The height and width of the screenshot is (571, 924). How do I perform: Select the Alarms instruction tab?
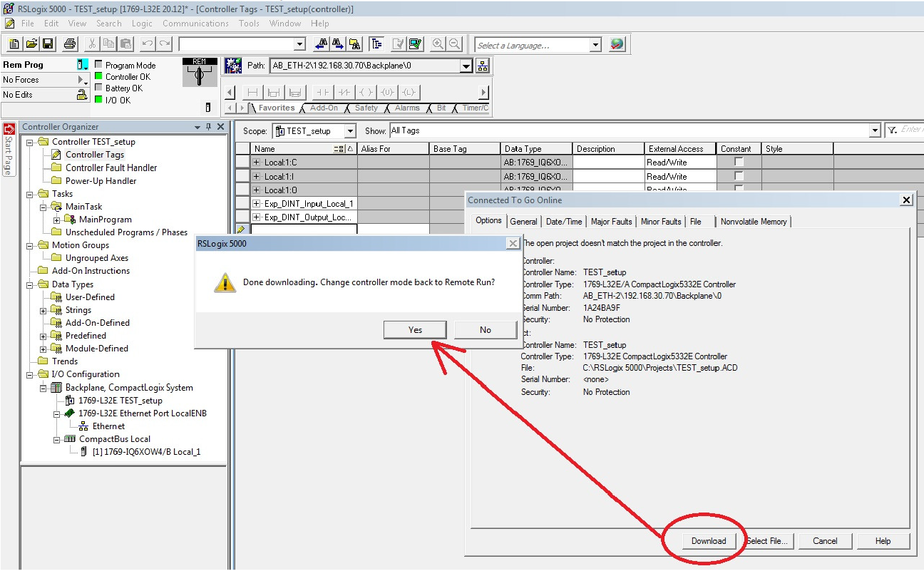tap(407, 108)
